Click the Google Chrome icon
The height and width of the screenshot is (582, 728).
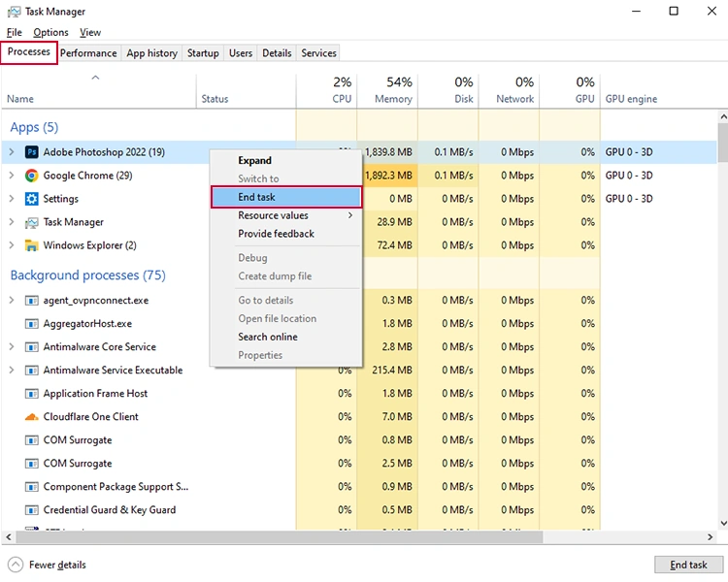pos(32,176)
